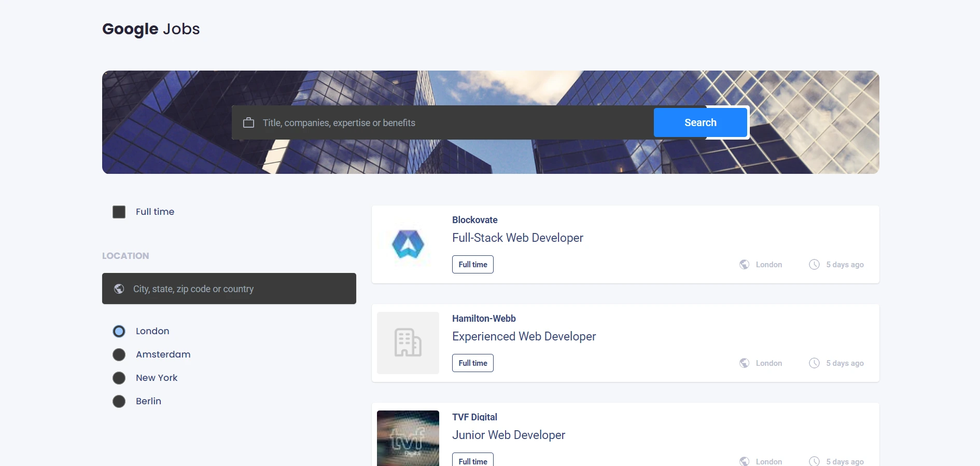Select the Amsterdam location radio button
This screenshot has width=980, height=466.
pos(119,354)
